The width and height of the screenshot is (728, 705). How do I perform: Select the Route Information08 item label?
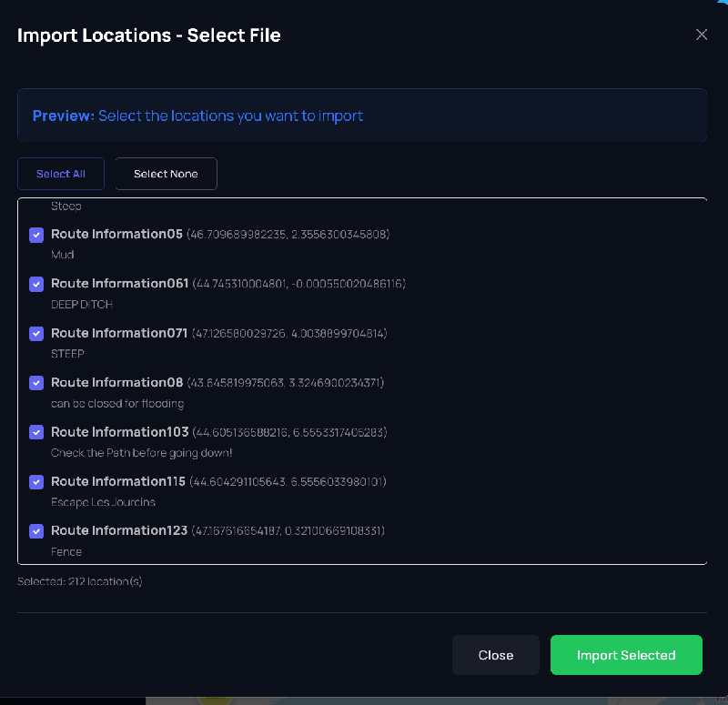pos(116,382)
